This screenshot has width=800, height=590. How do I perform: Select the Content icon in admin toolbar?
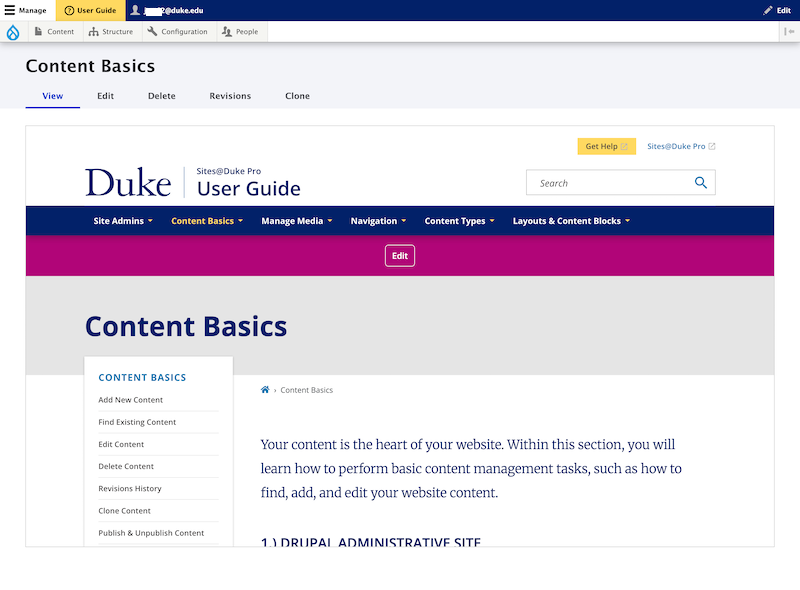(x=38, y=31)
